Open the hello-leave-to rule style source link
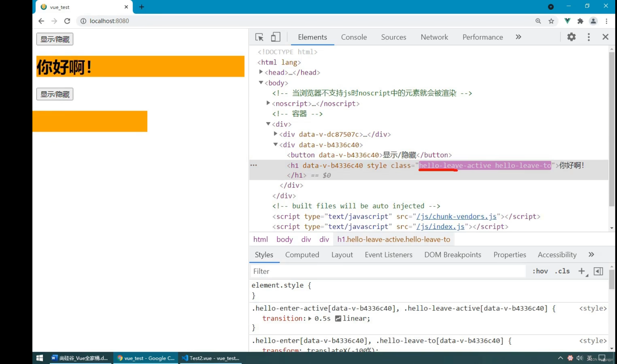Viewport: 617px width, 364px height. point(593,341)
